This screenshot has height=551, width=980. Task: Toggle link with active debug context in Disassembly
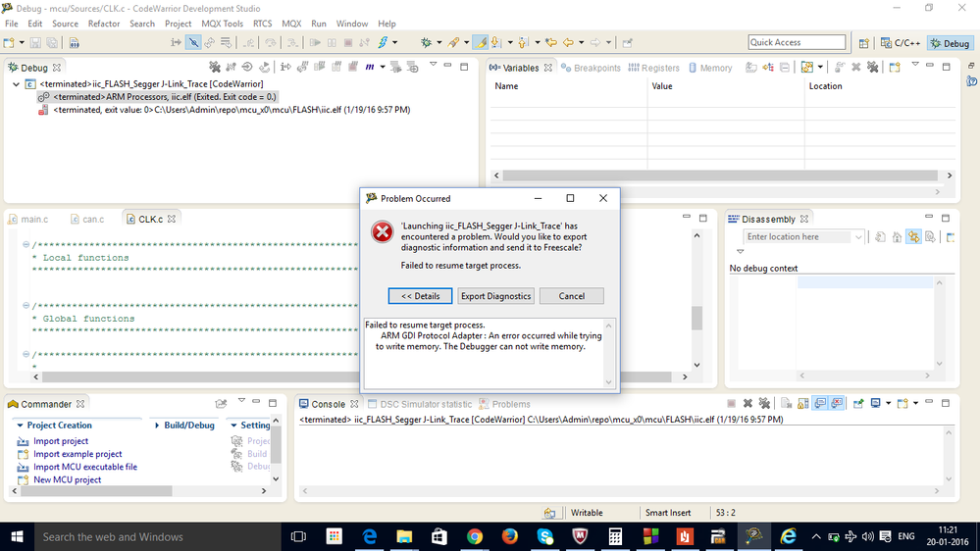[x=913, y=236]
